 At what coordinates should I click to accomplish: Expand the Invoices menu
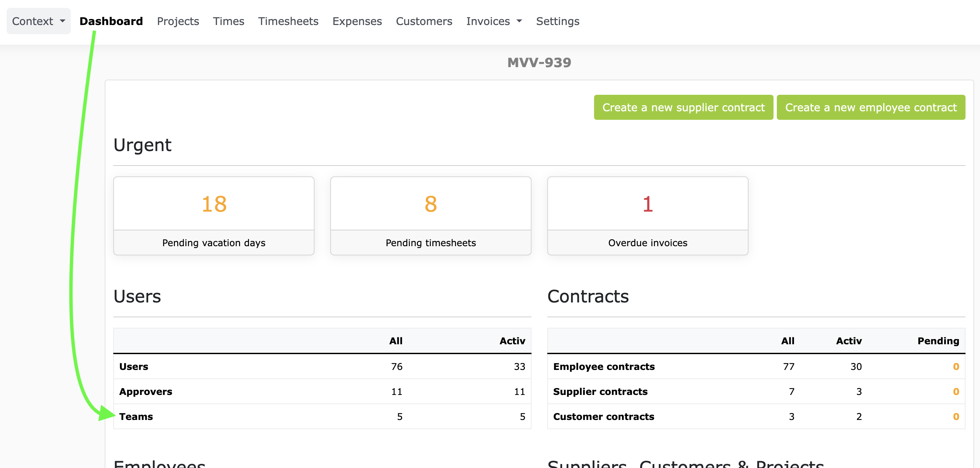pos(493,21)
